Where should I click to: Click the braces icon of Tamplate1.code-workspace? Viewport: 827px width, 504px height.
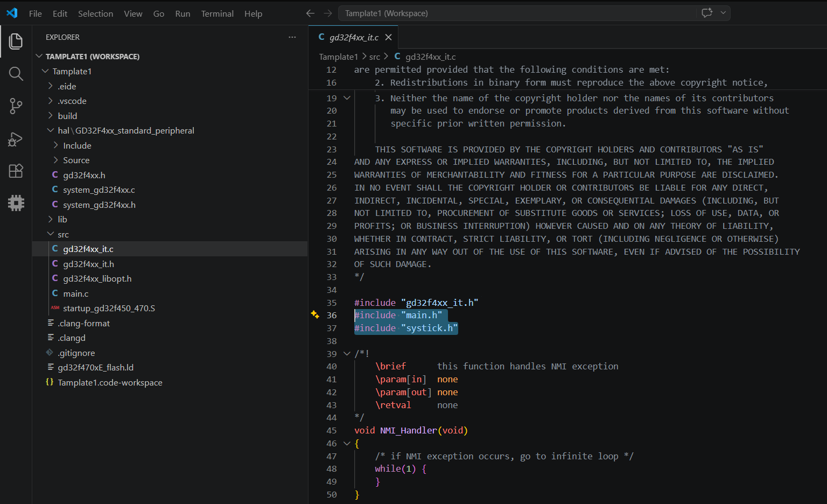click(50, 382)
